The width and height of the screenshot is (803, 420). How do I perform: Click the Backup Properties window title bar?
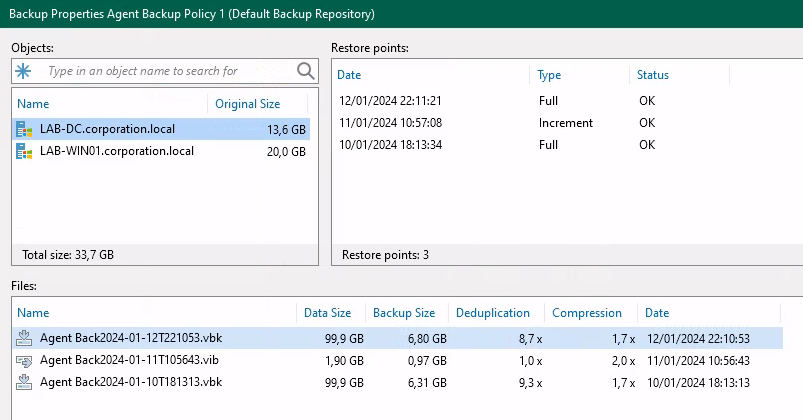pyautogui.click(x=402, y=14)
